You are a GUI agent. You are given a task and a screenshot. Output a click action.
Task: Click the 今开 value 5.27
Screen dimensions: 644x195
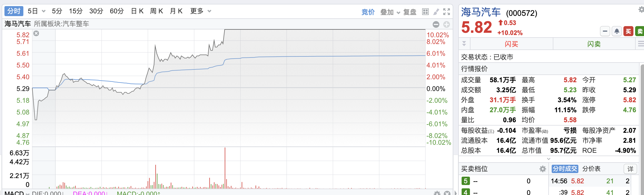click(630, 80)
